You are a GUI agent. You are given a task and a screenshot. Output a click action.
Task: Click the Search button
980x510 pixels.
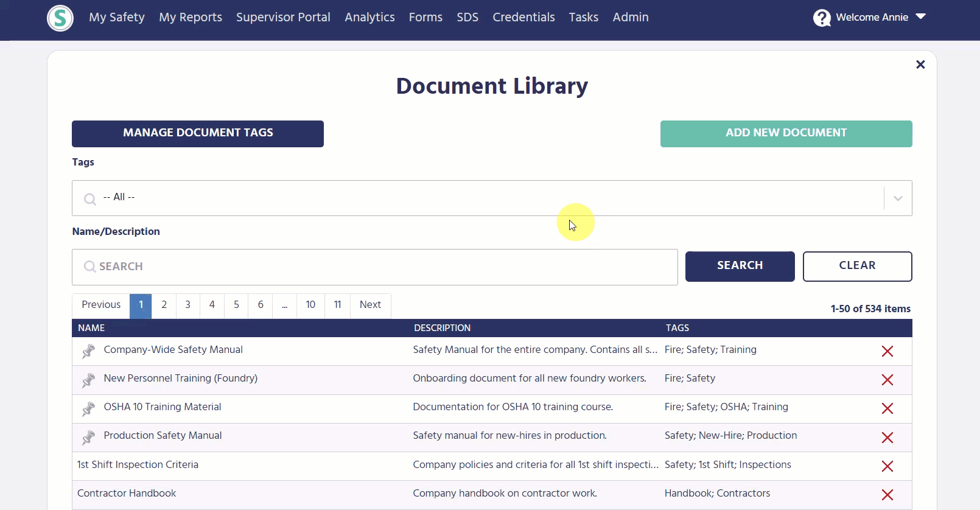[x=740, y=266]
